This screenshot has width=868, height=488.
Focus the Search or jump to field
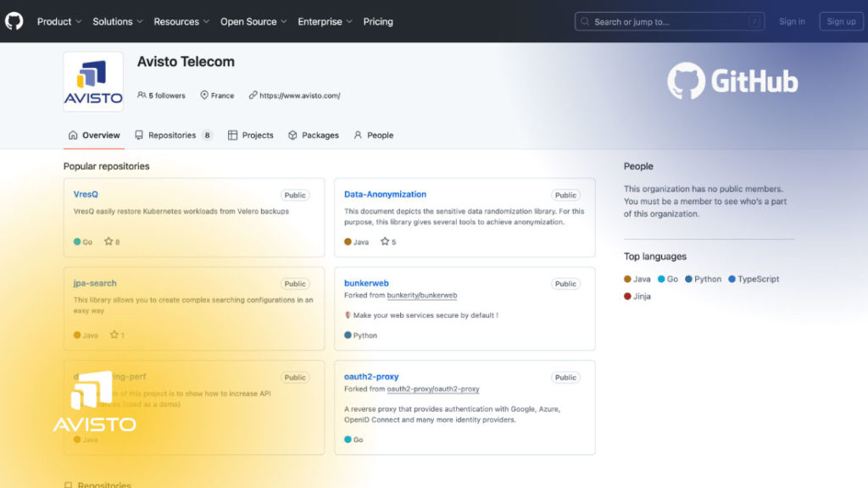tap(670, 21)
